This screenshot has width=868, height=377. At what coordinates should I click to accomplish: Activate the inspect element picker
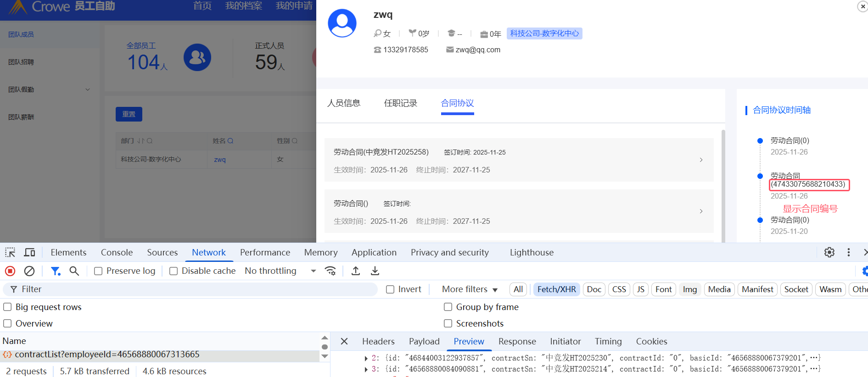click(10, 252)
